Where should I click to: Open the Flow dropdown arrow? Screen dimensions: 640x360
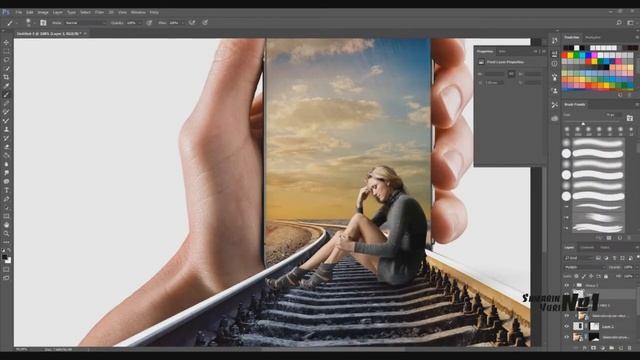point(182,23)
